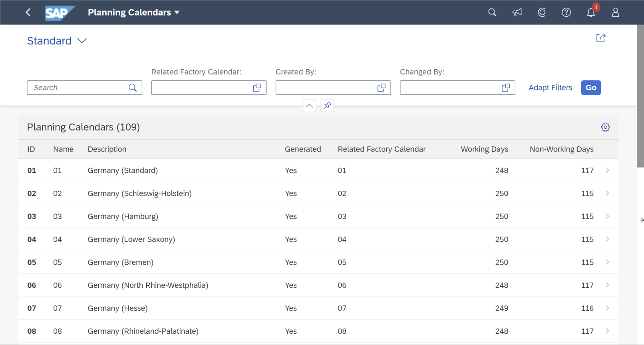
Task: Click the ID column header
Action: tap(31, 149)
